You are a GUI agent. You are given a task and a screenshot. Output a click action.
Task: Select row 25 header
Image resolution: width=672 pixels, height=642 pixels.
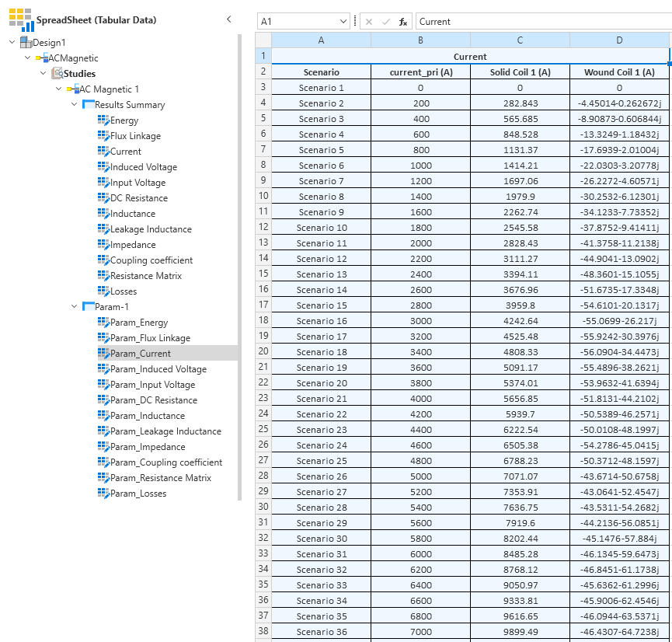(x=263, y=429)
